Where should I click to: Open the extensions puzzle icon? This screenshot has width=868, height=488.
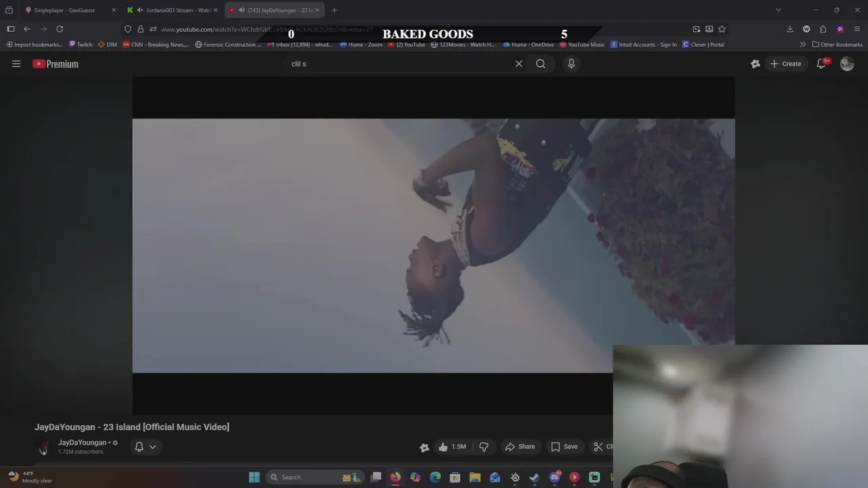823,29
